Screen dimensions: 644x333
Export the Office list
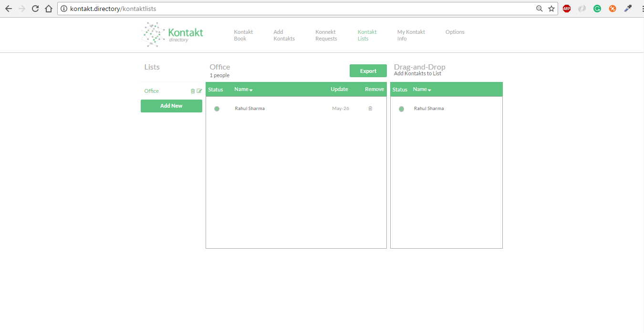click(368, 71)
